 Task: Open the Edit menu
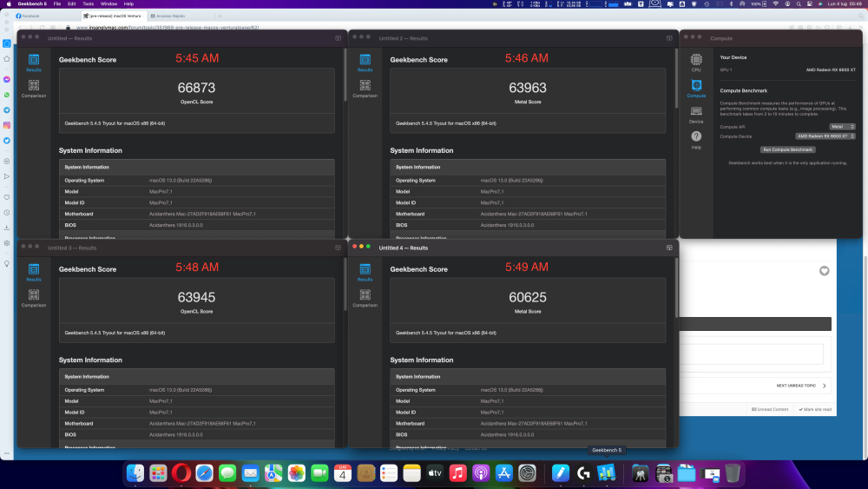point(71,3)
